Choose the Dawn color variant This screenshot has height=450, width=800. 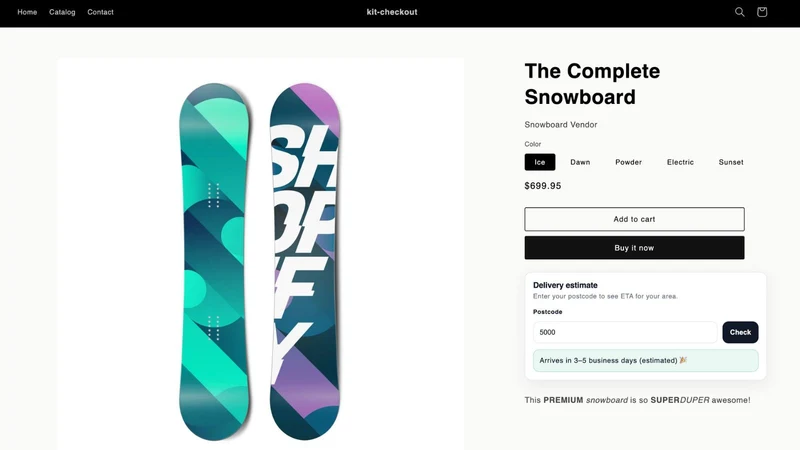pos(580,162)
